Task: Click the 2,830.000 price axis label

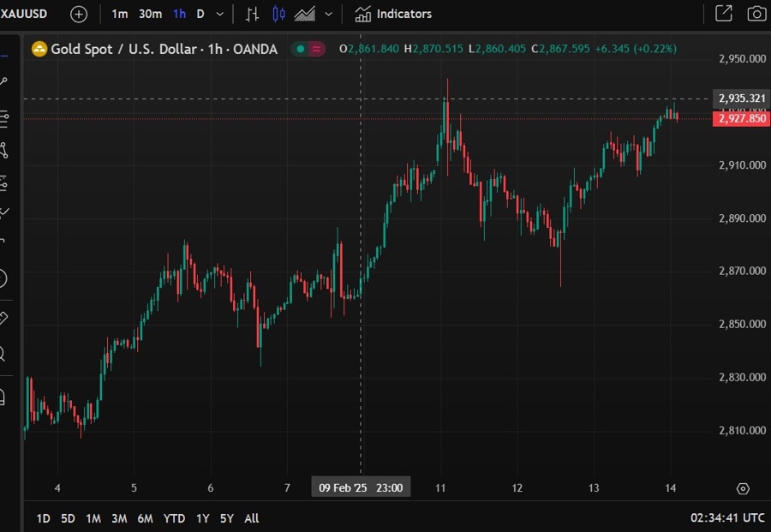Action: click(742, 377)
